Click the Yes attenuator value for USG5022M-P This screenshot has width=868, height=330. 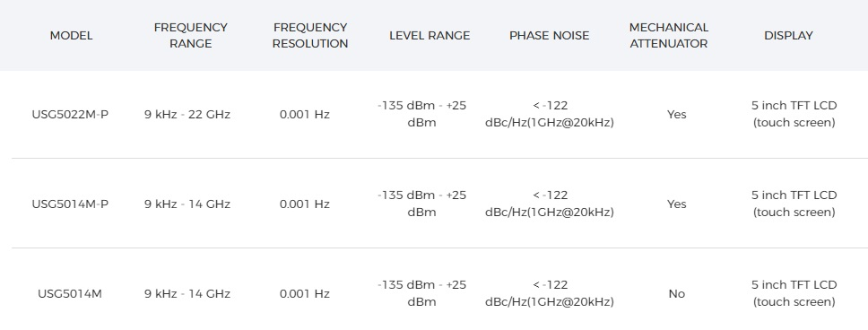point(676,115)
